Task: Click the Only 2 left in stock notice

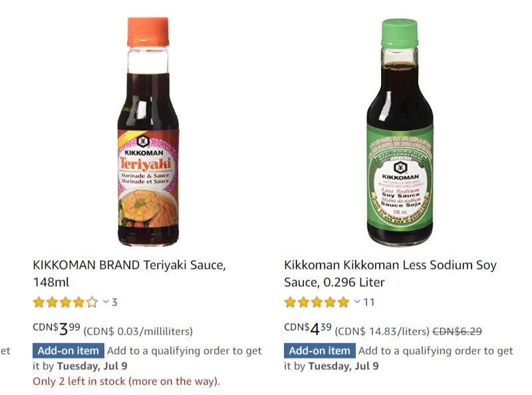Action: pyautogui.click(x=126, y=382)
